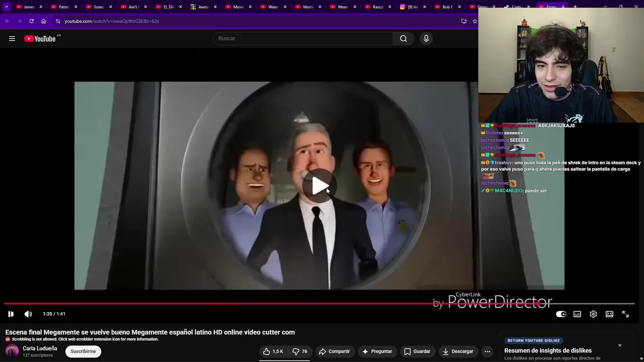Close the Instagram '(9) Ins' tab

coord(424,7)
